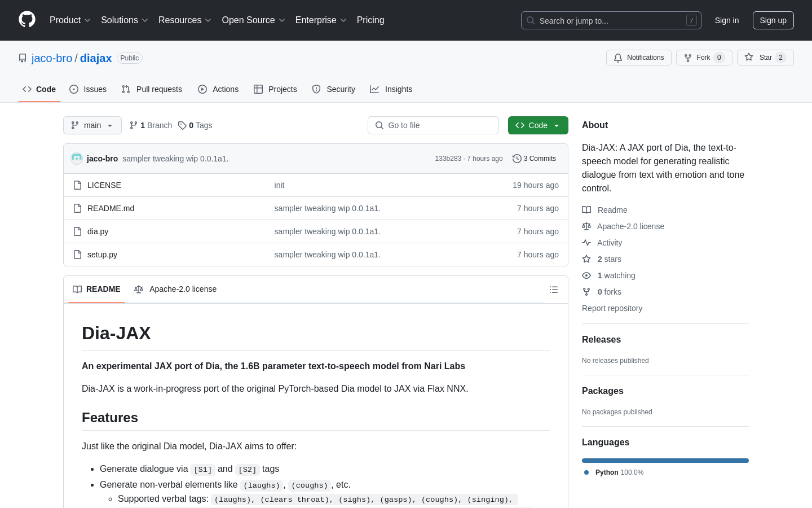
Task: Open the README.md file
Action: 111,208
